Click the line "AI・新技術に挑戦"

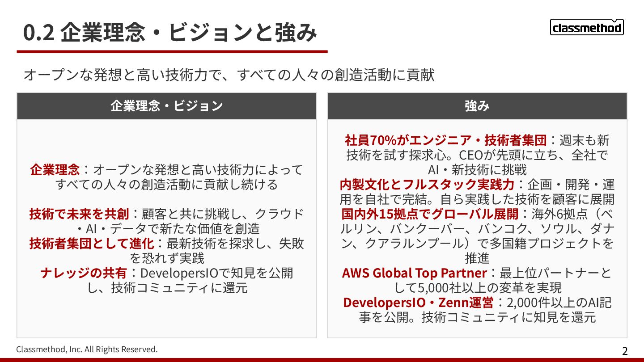point(477,170)
